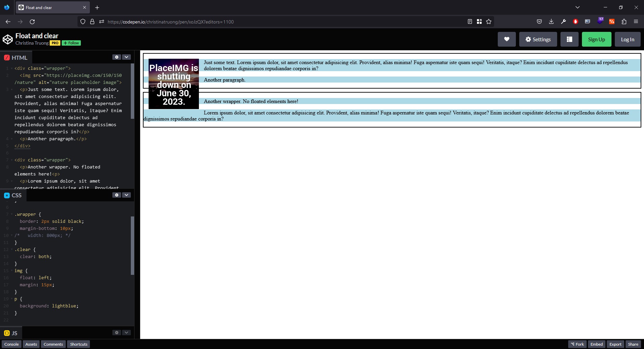The image size is (644, 349).
Task: Open the Firefox application menu
Action: pos(636,21)
